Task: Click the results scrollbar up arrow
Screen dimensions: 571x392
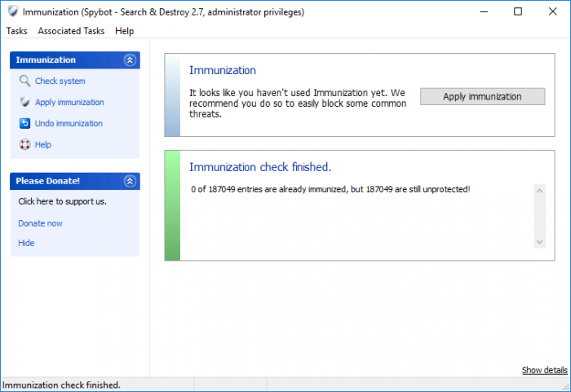Action: click(x=540, y=191)
